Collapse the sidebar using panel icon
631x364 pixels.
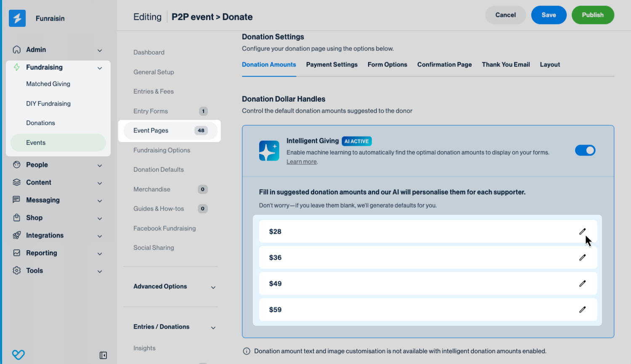[x=103, y=355]
